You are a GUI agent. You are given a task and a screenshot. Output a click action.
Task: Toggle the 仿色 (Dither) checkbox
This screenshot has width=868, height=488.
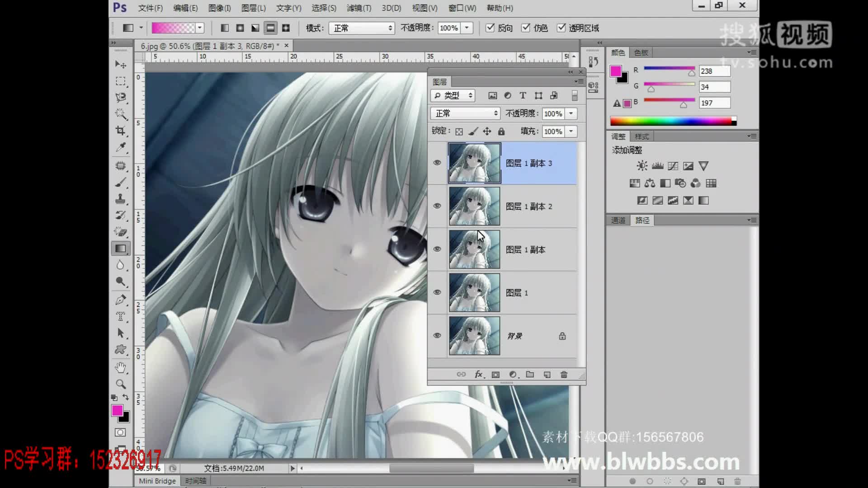(x=525, y=28)
